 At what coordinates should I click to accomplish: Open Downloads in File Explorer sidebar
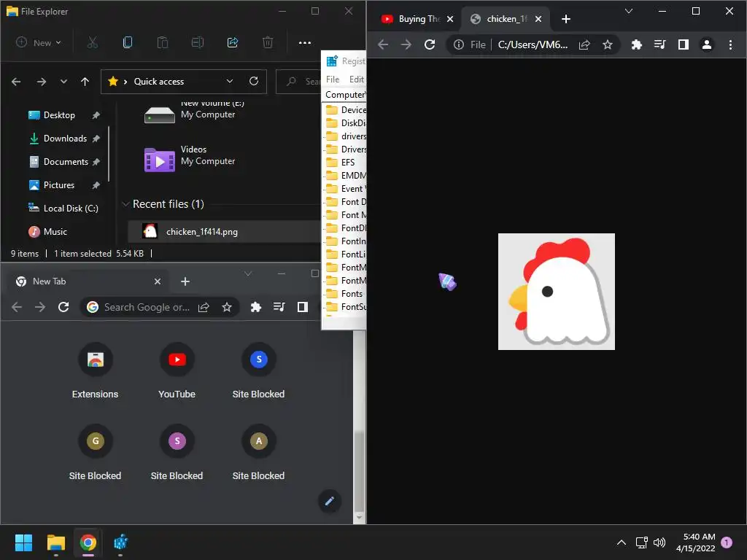[x=65, y=138]
